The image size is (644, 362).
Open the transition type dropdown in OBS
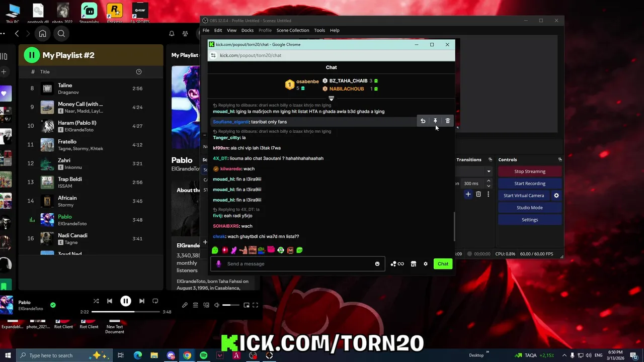488,171
